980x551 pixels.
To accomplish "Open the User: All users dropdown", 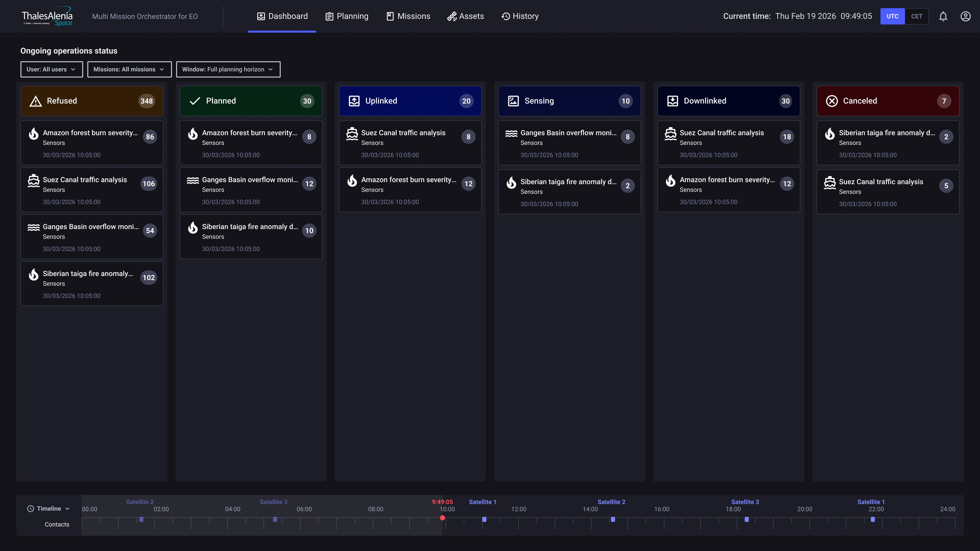I will (x=52, y=69).
